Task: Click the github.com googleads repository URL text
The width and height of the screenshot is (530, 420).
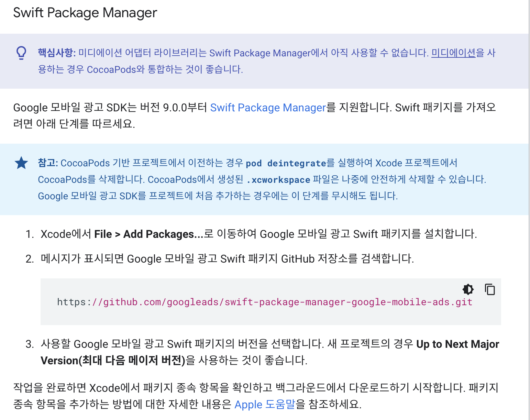Action: (265, 302)
